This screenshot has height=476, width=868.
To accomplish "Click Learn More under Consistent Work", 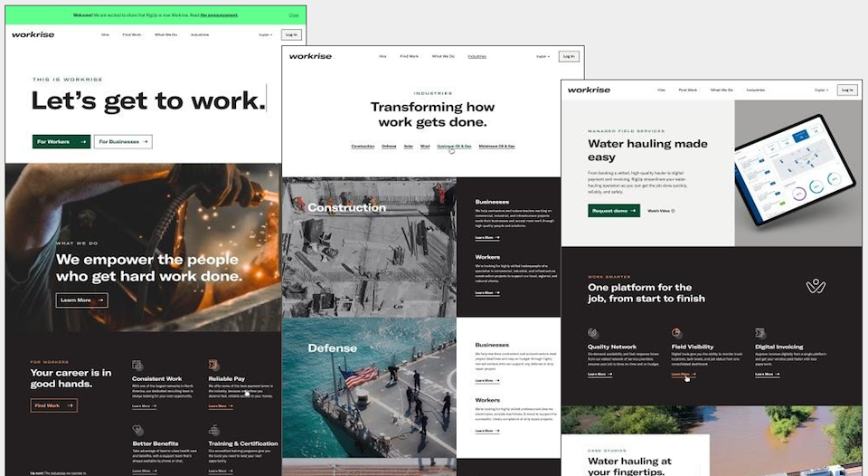I will click(144, 406).
